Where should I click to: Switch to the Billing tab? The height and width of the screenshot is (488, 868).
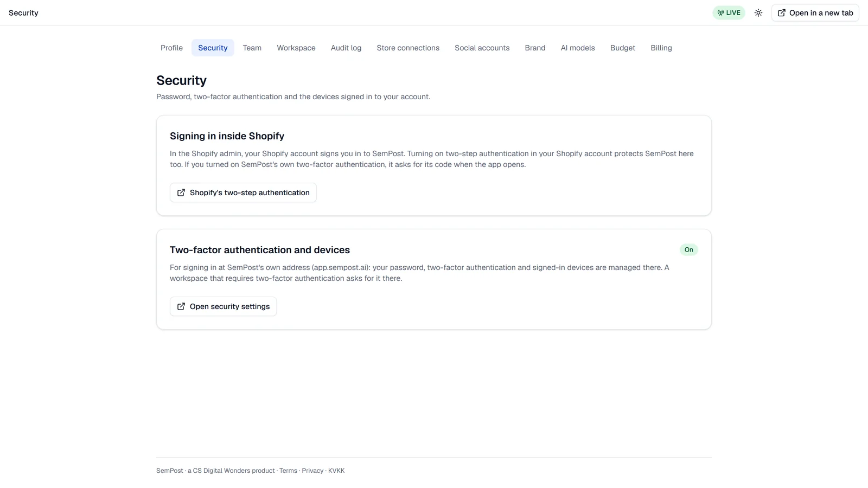(661, 48)
